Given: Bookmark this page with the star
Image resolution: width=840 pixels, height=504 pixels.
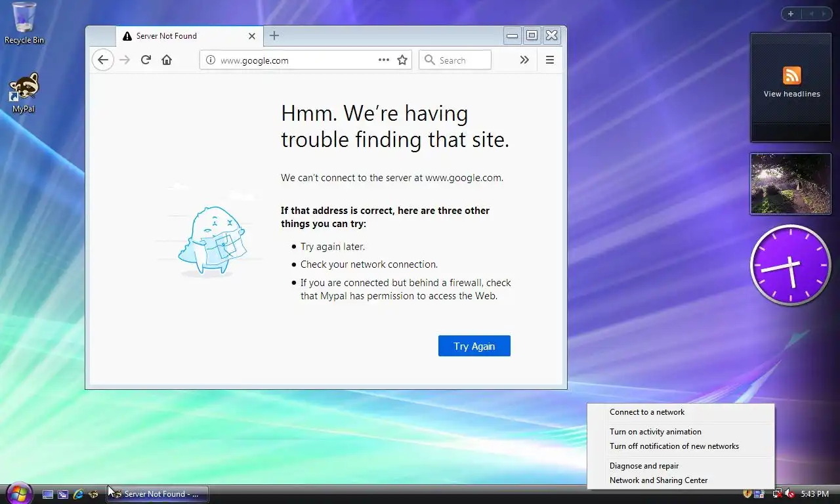Looking at the screenshot, I should tap(402, 60).
